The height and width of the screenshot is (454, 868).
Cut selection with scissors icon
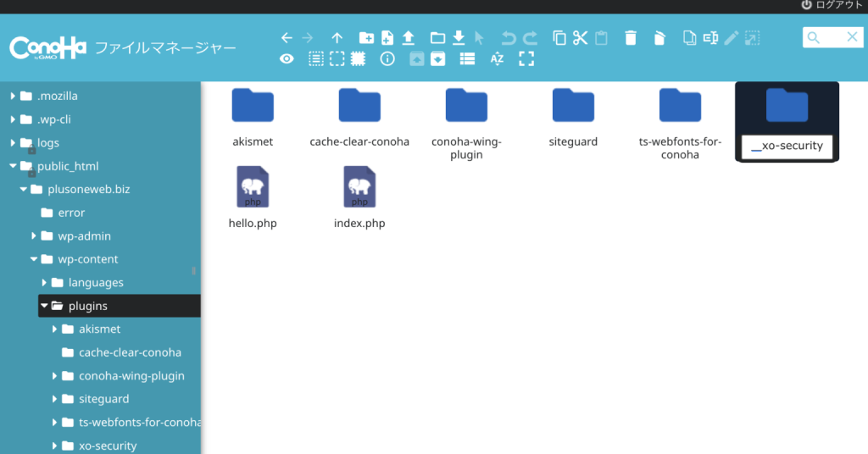[x=581, y=38]
